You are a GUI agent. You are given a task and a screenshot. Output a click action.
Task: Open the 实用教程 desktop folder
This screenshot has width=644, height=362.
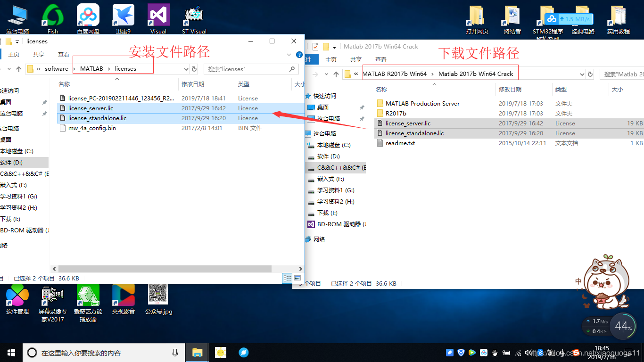pyautogui.click(x=619, y=19)
